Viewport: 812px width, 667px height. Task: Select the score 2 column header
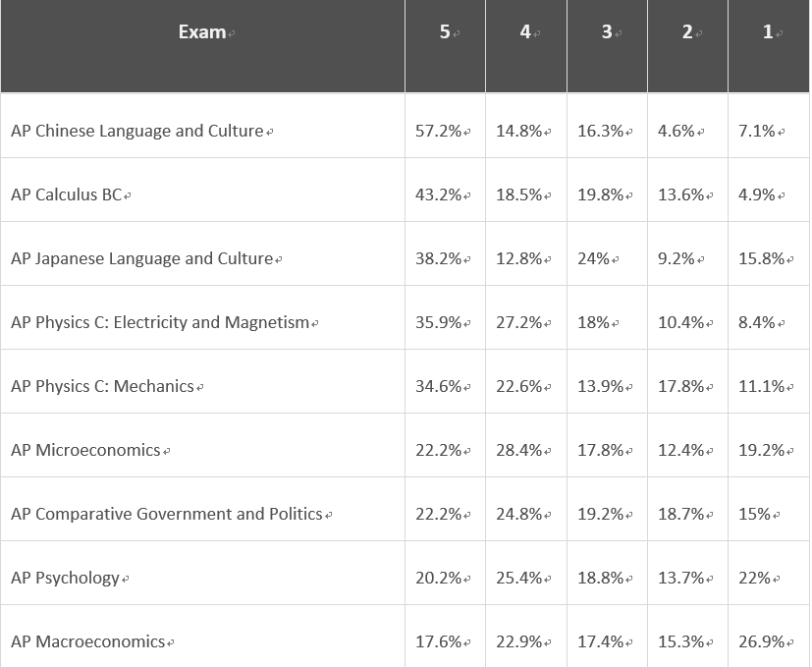pyautogui.click(x=687, y=32)
